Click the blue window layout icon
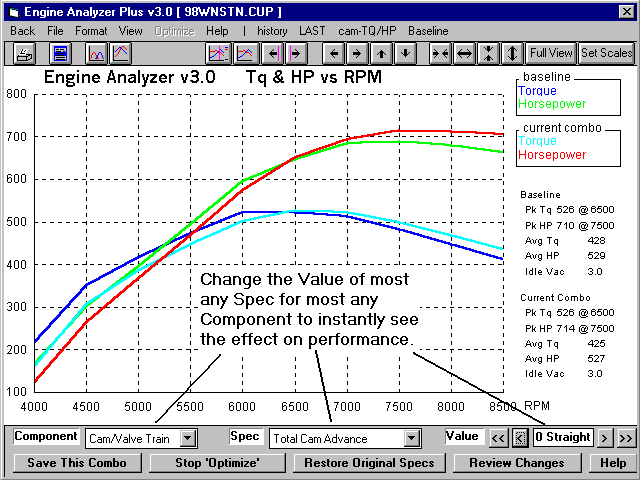 (x=60, y=53)
